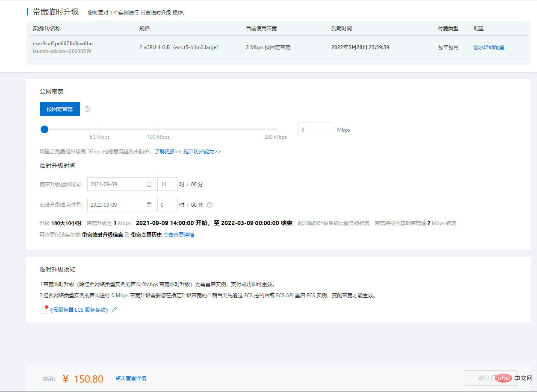
Task: Click the bandwidth Mbps input box
Action: point(315,129)
